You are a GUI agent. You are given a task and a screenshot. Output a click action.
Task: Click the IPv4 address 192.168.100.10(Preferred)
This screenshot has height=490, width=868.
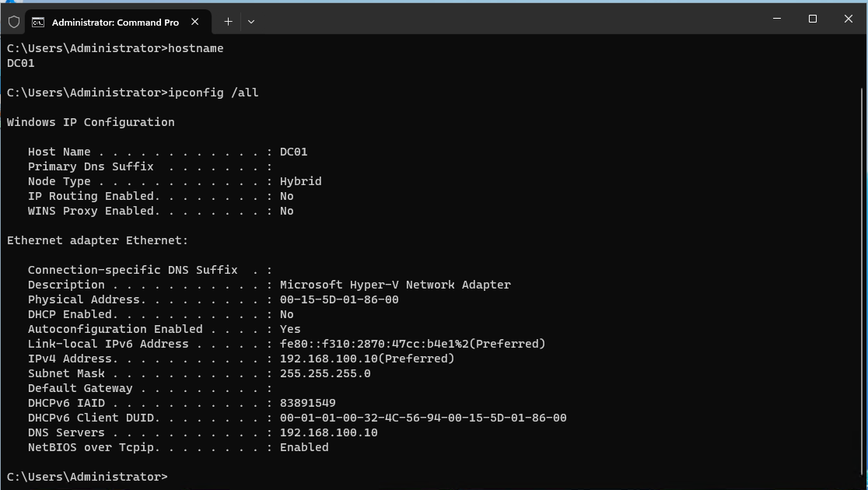(x=367, y=359)
